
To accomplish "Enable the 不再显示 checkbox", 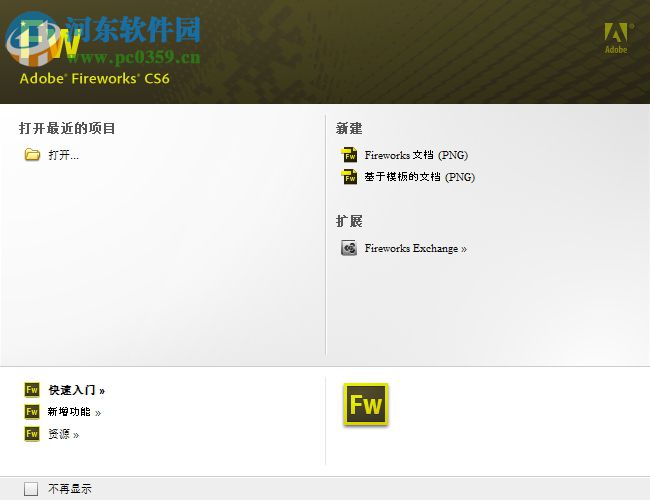I will click(x=31, y=489).
